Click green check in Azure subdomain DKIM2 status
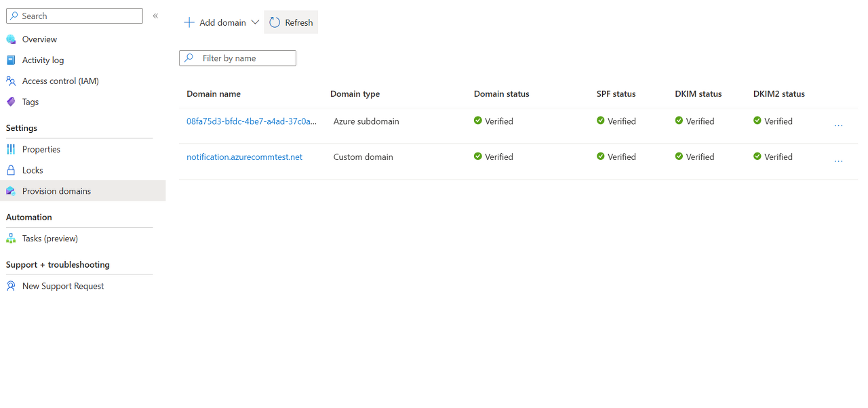 tap(757, 121)
